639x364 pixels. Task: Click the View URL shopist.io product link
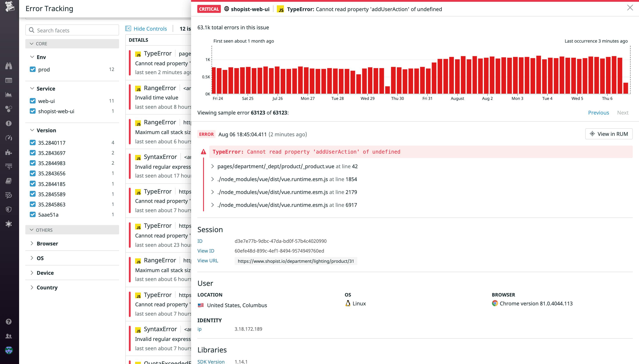click(x=296, y=261)
